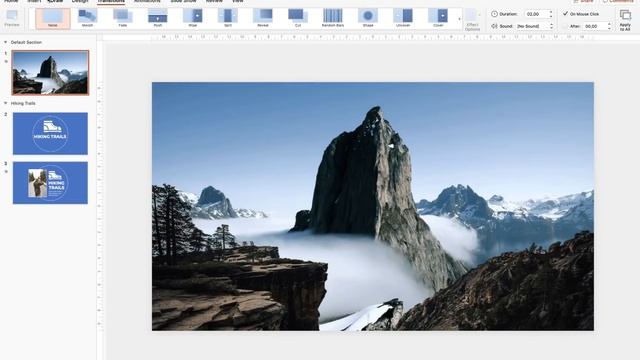Apply the Morph transition
The height and width of the screenshot is (360, 640).
point(87,18)
